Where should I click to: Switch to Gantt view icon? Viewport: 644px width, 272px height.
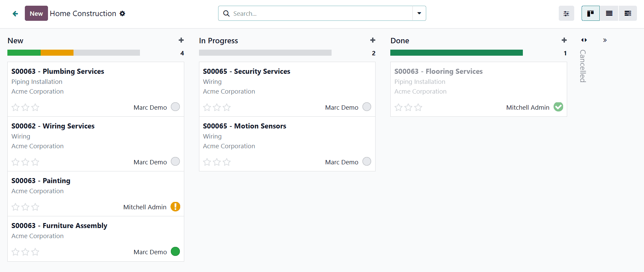coord(628,13)
